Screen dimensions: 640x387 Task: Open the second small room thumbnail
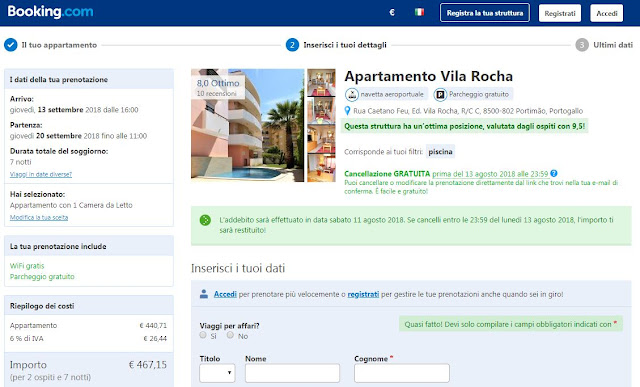pyautogui.click(x=321, y=110)
